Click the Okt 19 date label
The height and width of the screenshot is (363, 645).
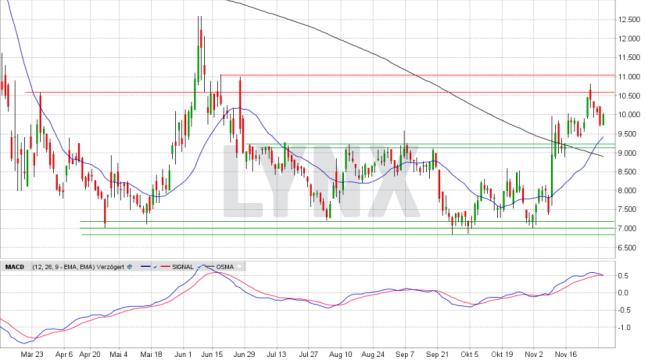[502, 354]
